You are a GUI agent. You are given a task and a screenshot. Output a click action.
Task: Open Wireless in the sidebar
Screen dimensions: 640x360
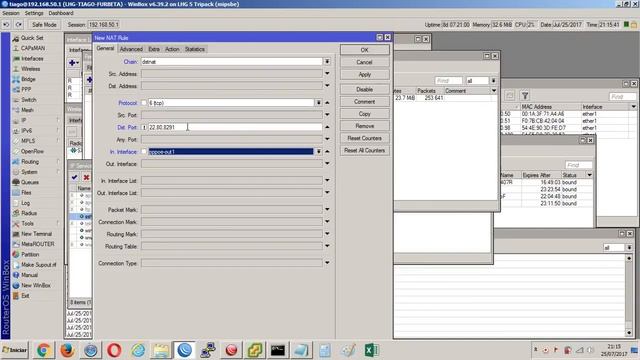click(31, 69)
